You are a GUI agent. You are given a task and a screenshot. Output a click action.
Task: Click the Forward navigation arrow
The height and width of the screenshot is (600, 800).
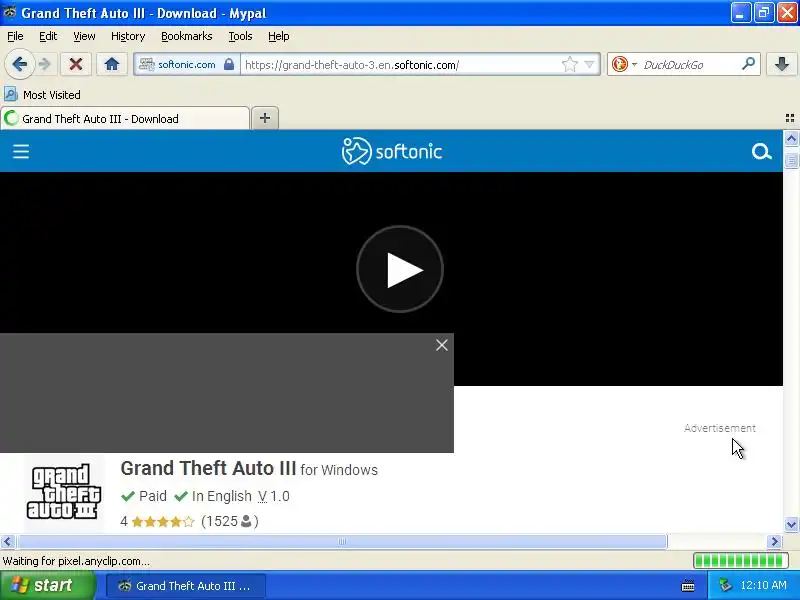(45, 64)
